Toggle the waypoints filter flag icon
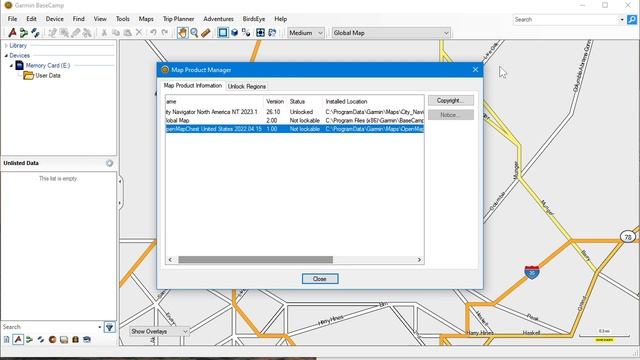Screen dimensions: 640x360 (x=18, y=340)
